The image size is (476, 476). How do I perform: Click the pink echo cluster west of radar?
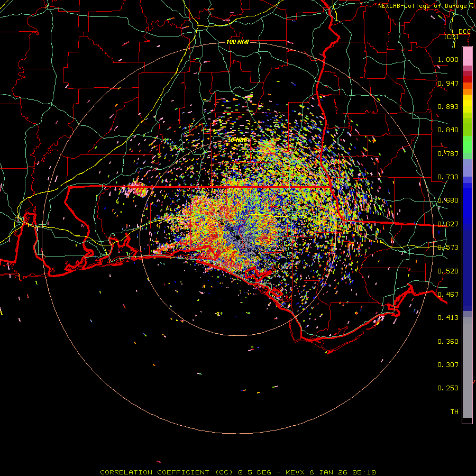pos(137,189)
